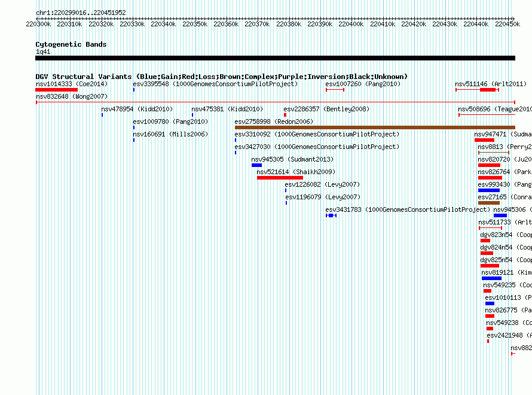This screenshot has width=532, height=395.
Task: Click the long red line under nsv832648
Action: click(276, 102)
